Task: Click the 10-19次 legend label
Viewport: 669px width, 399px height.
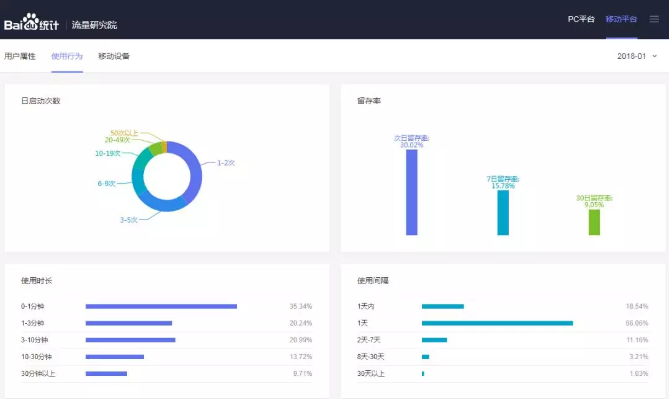Action: tap(108, 153)
